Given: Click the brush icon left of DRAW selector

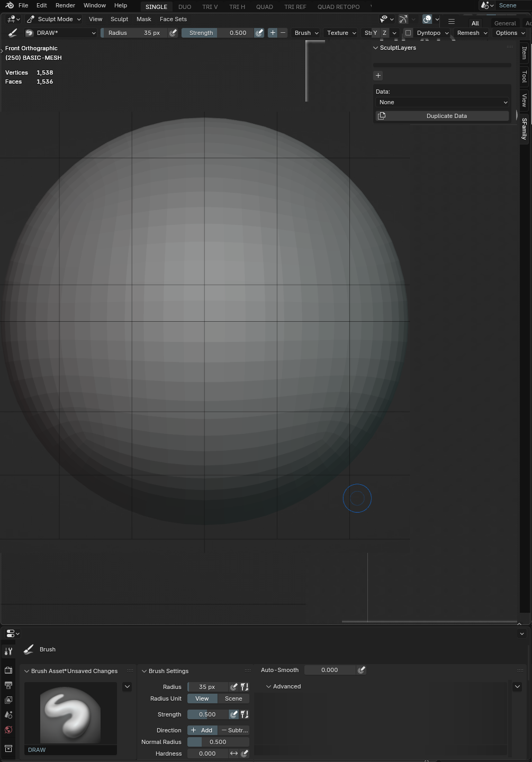Looking at the screenshot, I should [13, 33].
